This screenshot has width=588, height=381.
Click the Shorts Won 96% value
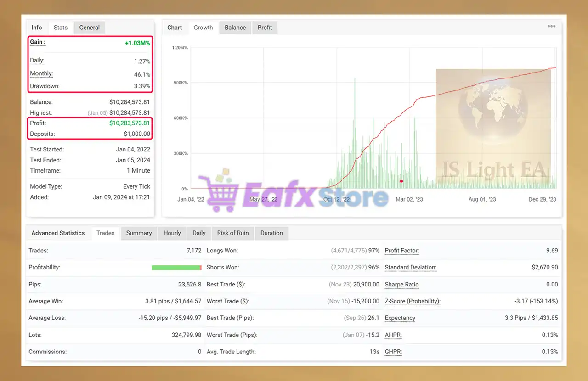(356, 268)
